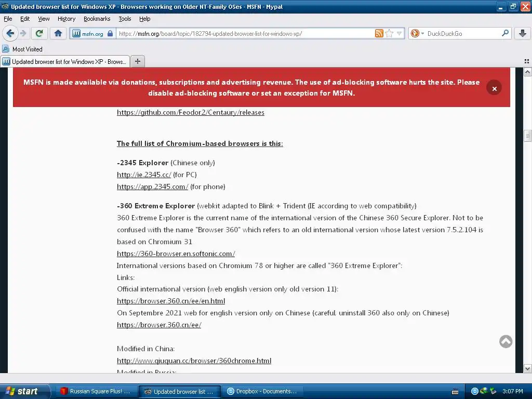
Task: Click the scroll-to-top round arrow button
Action: click(506, 341)
